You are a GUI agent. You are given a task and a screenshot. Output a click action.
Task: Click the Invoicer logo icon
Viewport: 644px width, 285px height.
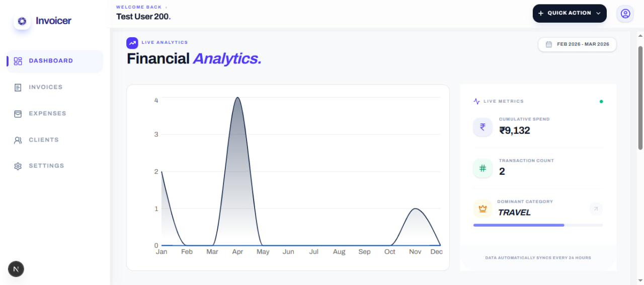(x=22, y=21)
